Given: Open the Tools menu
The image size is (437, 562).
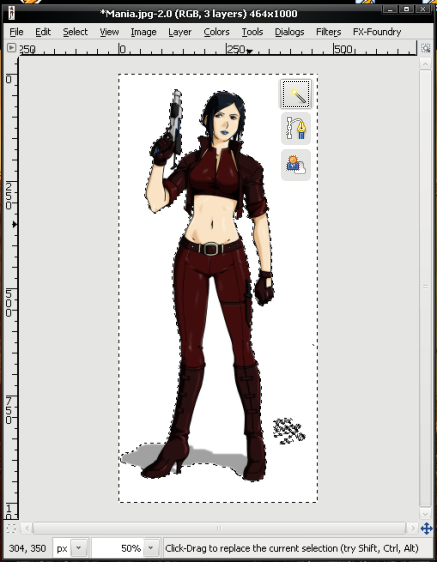Looking at the screenshot, I should pyautogui.click(x=252, y=32).
